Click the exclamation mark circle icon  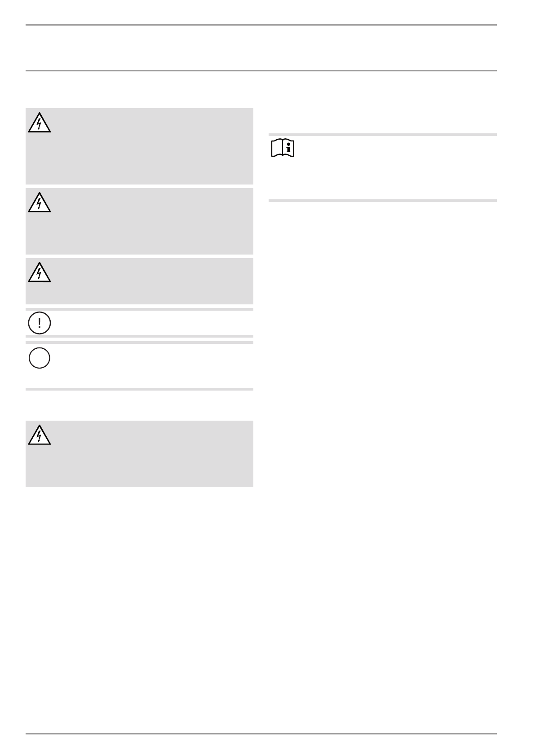(39, 323)
